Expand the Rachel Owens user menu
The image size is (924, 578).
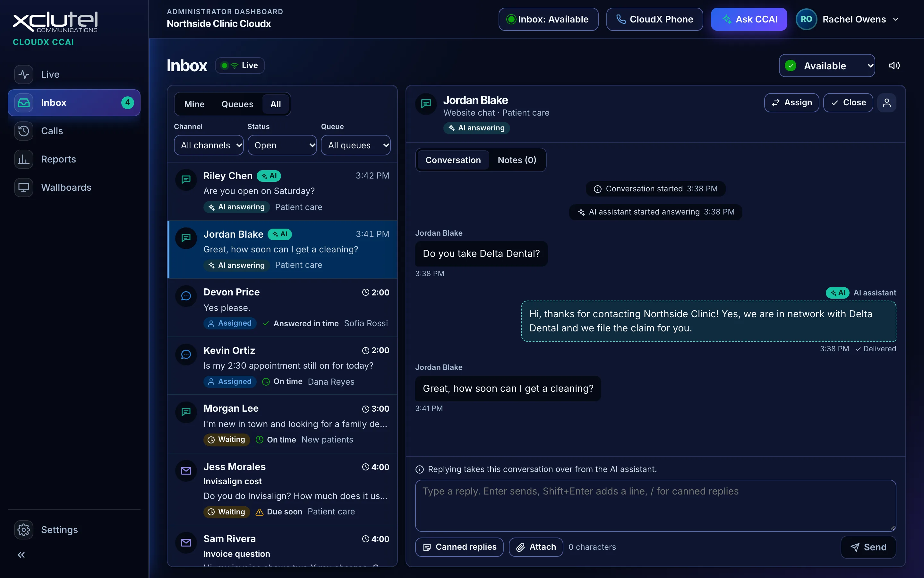[848, 19]
